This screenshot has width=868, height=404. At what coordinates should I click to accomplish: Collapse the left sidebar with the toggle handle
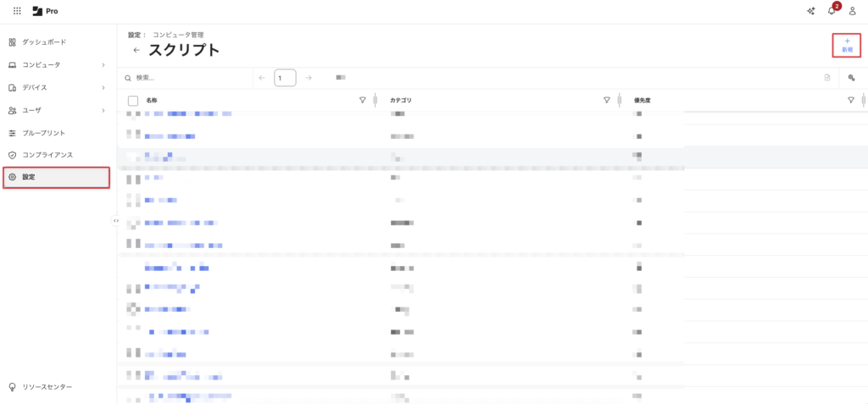tap(116, 220)
